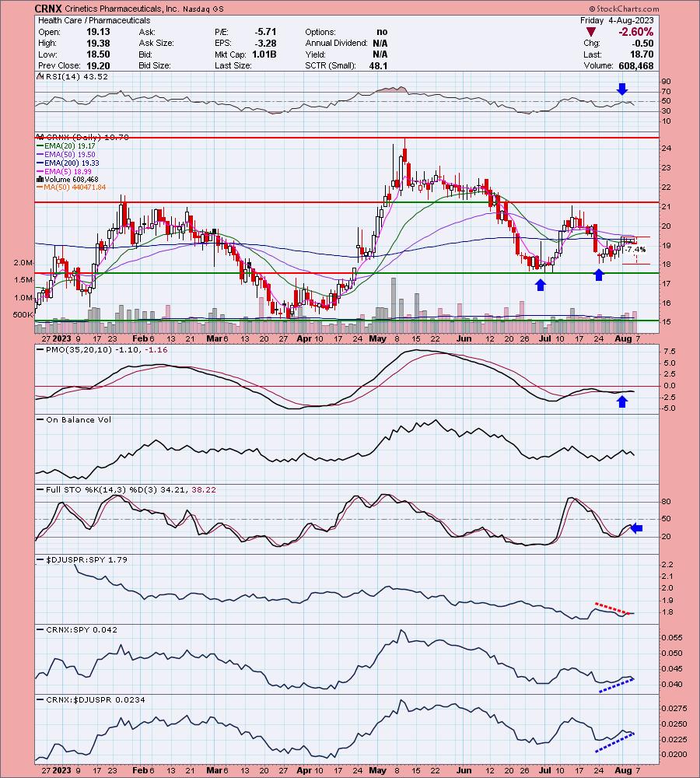Select the date Friday 4-Aug-2023
Viewport: 700px width, 778px height.
click(x=617, y=20)
